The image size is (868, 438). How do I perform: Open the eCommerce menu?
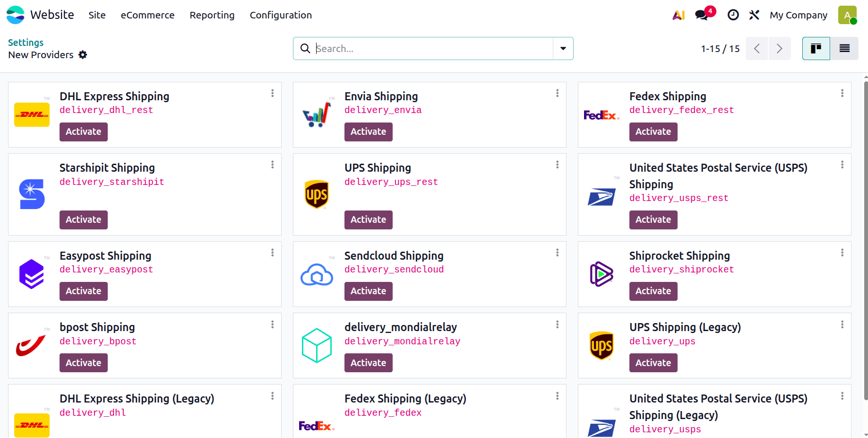click(x=147, y=15)
